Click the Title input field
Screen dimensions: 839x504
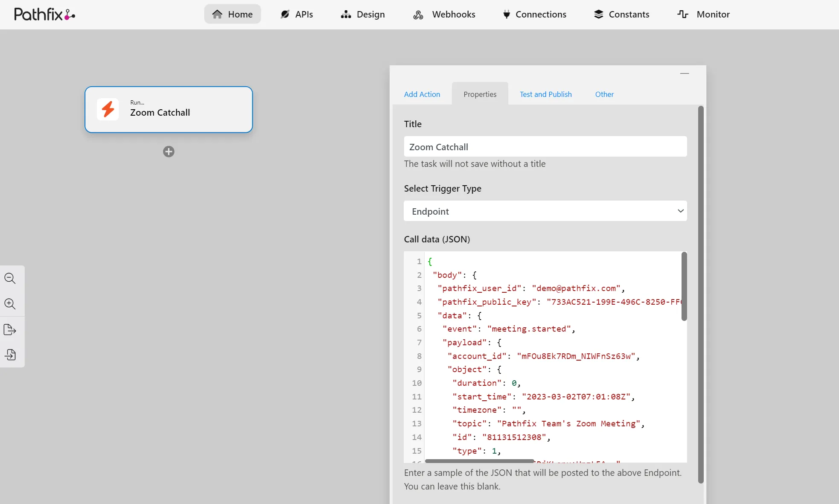[x=545, y=147]
